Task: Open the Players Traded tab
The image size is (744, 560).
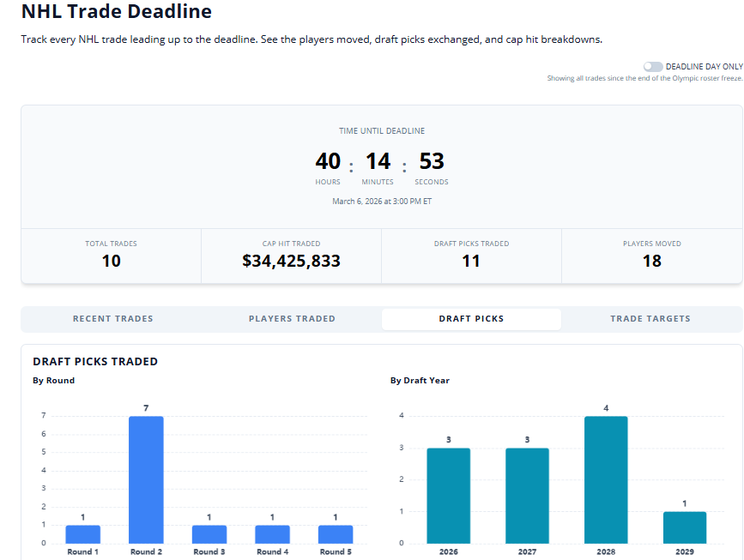Action: point(292,319)
